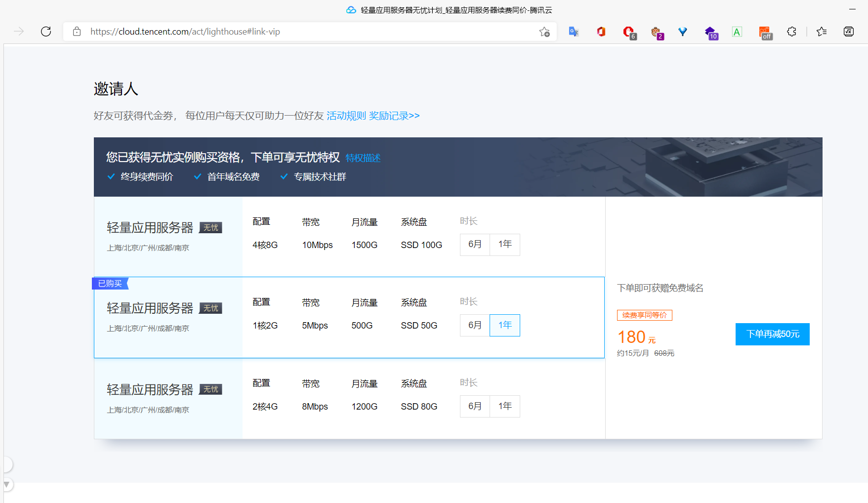Click the SSD 50G system disk value
The height and width of the screenshot is (503, 868).
click(x=419, y=326)
